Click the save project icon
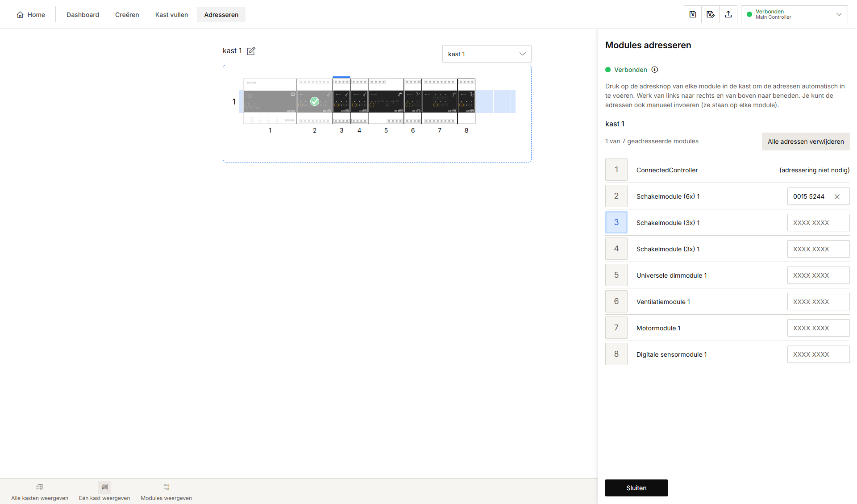Image resolution: width=857 pixels, height=504 pixels. [x=693, y=15]
